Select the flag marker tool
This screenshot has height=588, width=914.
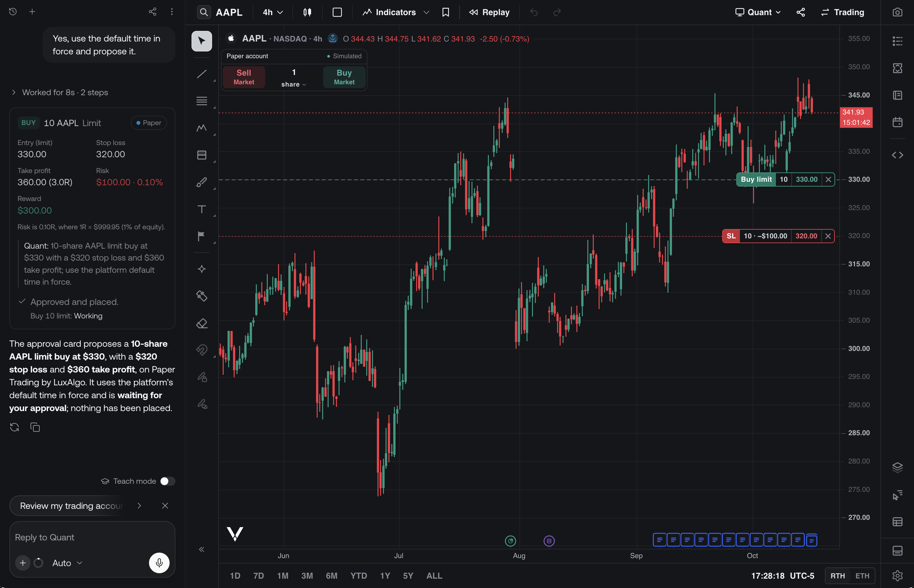point(202,236)
